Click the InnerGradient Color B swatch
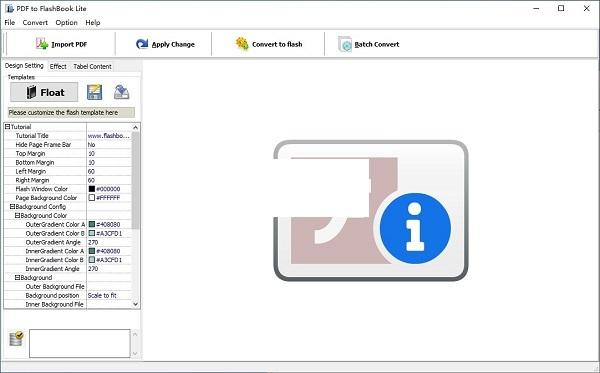The width and height of the screenshot is (600, 373). coord(92,260)
